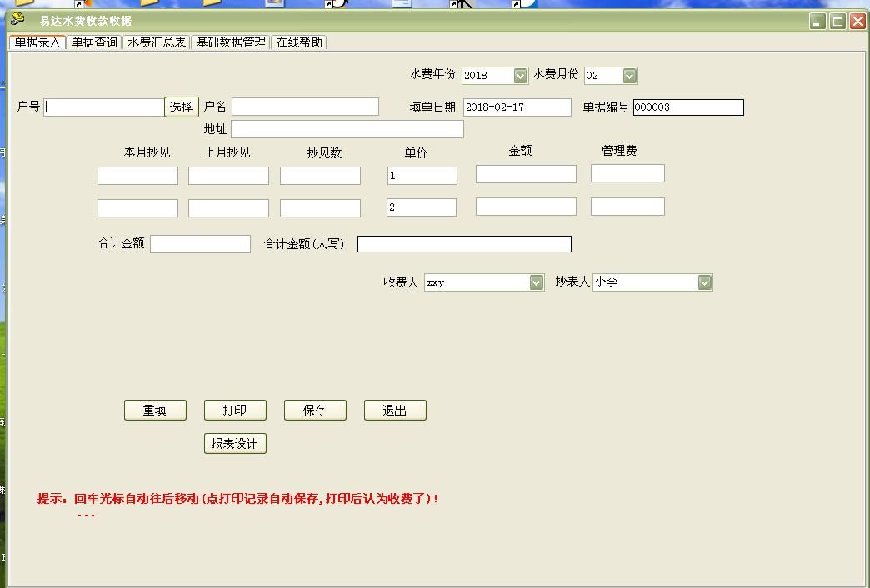Click first-row 本月抄见 field
This screenshot has height=588, width=870.
(x=137, y=176)
